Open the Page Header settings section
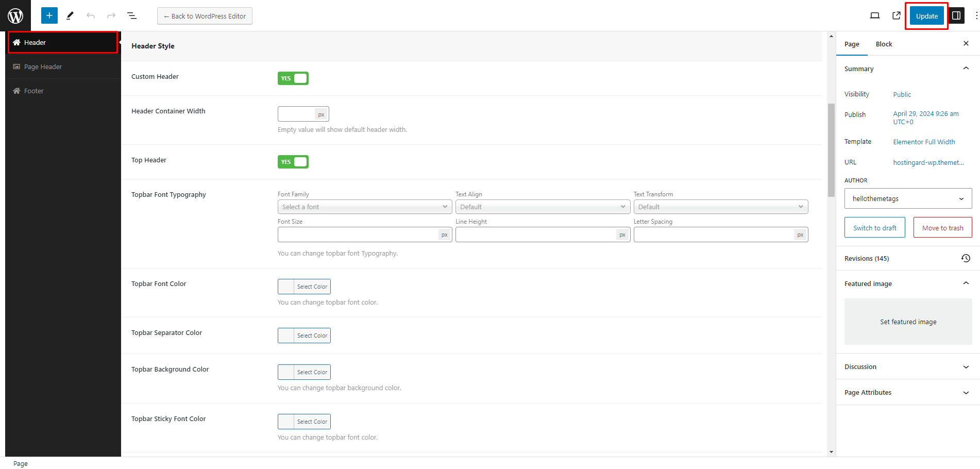The width and height of the screenshot is (980, 469). [x=63, y=66]
